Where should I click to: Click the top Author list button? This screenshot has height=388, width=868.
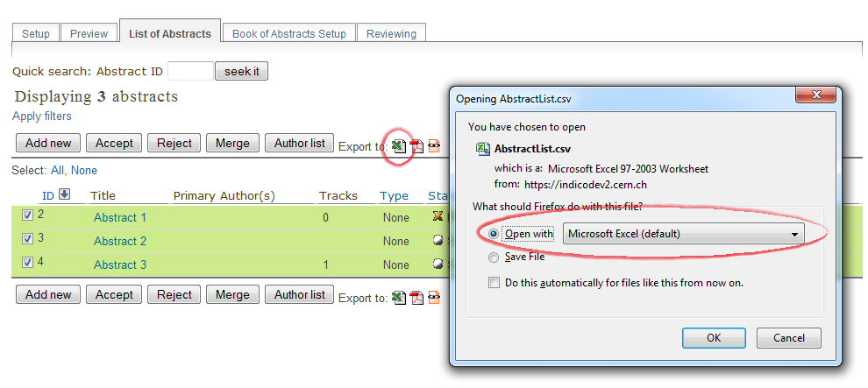tap(300, 143)
